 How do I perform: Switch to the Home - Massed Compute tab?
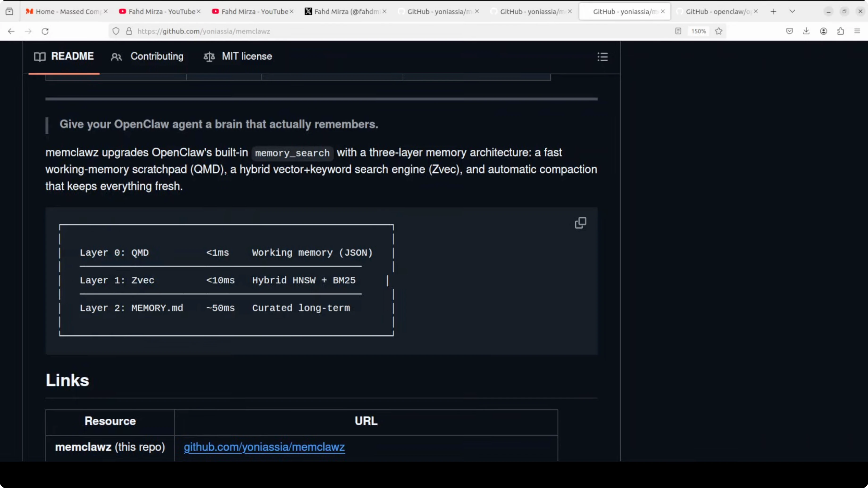tap(64, 12)
